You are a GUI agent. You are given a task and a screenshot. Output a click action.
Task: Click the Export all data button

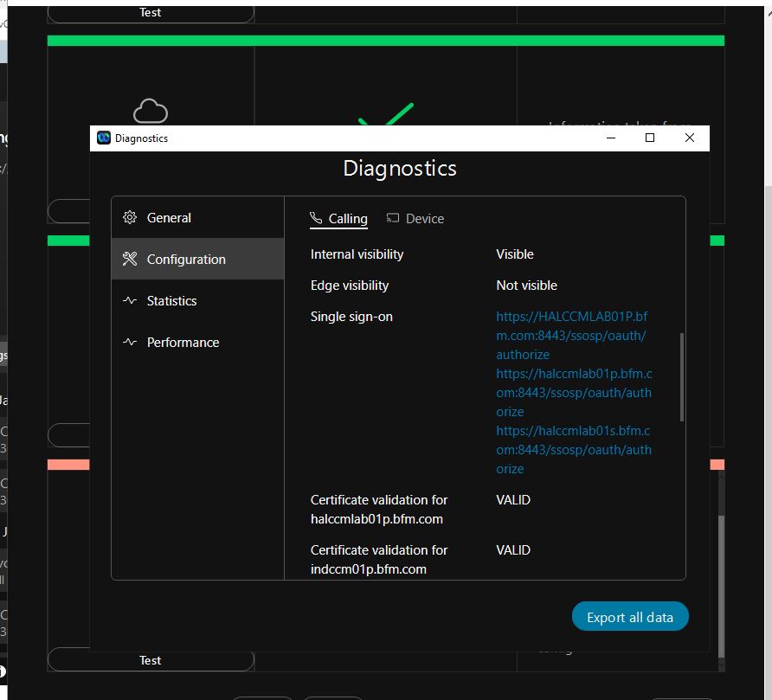click(630, 616)
